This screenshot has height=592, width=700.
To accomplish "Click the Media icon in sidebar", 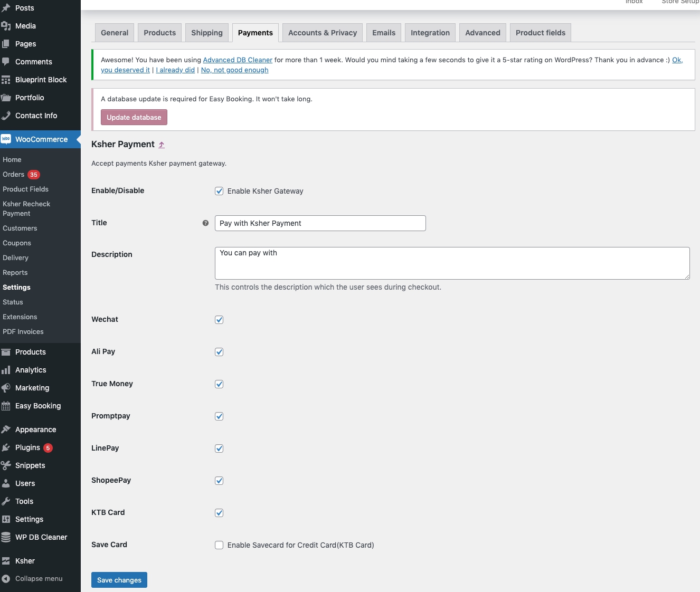I will click(6, 26).
